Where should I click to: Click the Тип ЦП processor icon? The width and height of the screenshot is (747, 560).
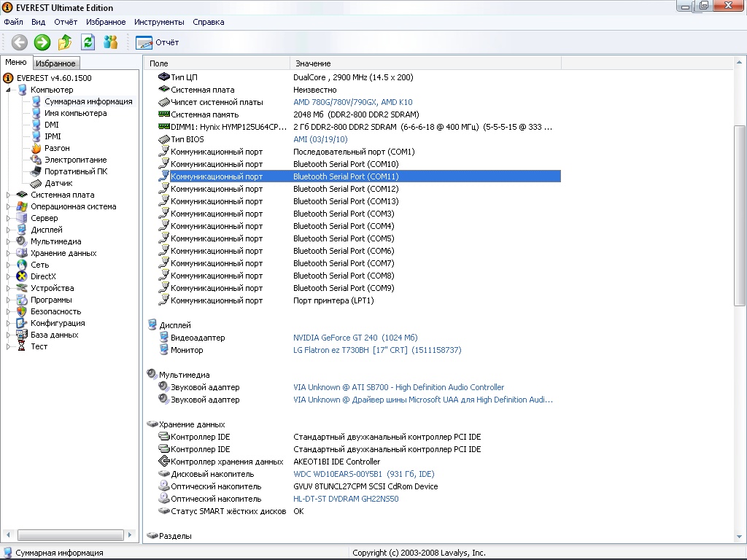click(164, 77)
